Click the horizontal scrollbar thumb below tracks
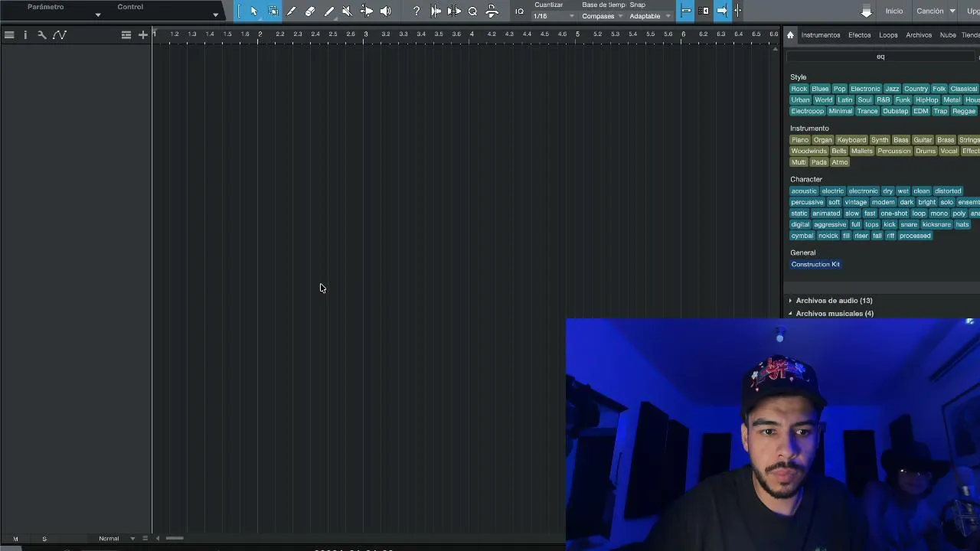 pyautogui.click(x=175, y=538)
